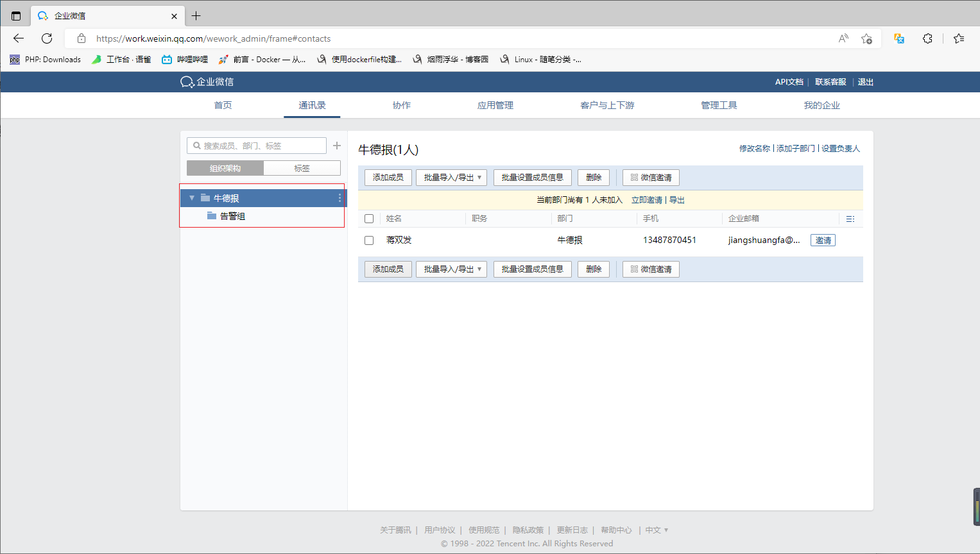Click 立即邀请 in the notice bar

(647, 200)
